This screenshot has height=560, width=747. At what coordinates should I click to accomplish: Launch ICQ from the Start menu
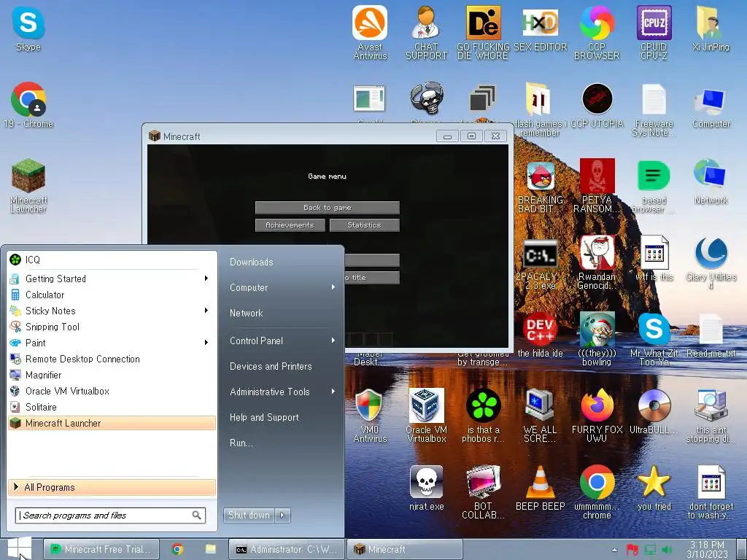tap(112, 260)
